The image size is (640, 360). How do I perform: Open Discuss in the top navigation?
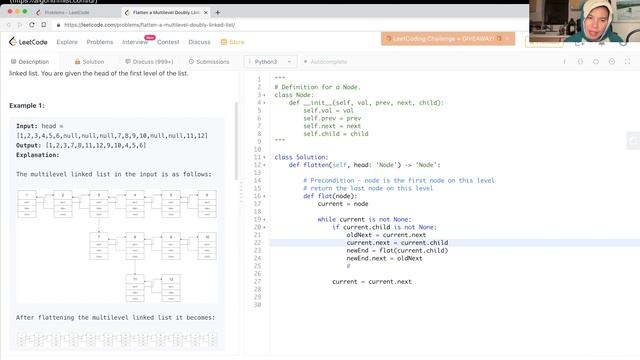pos(199,42)
